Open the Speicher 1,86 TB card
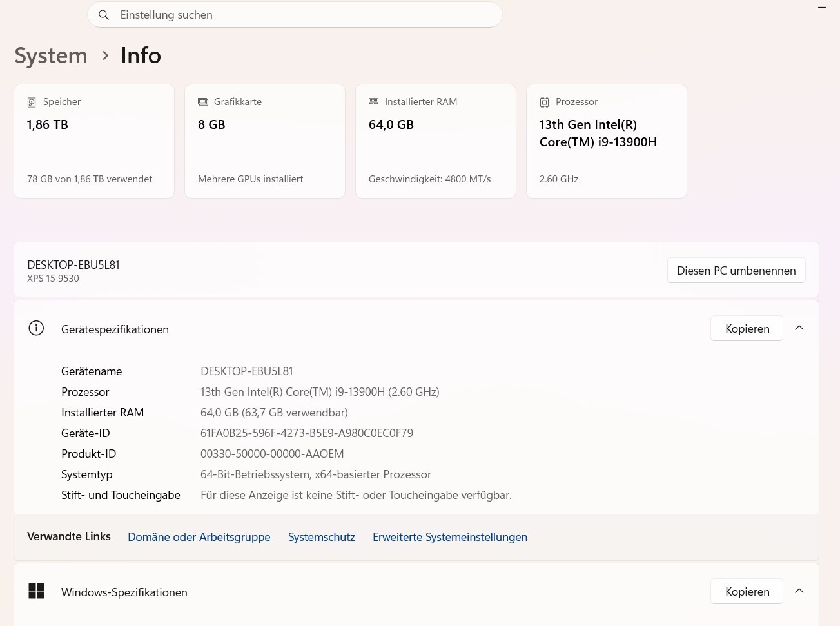The height and width of the screenshot is (626, 840). (94, 141)
